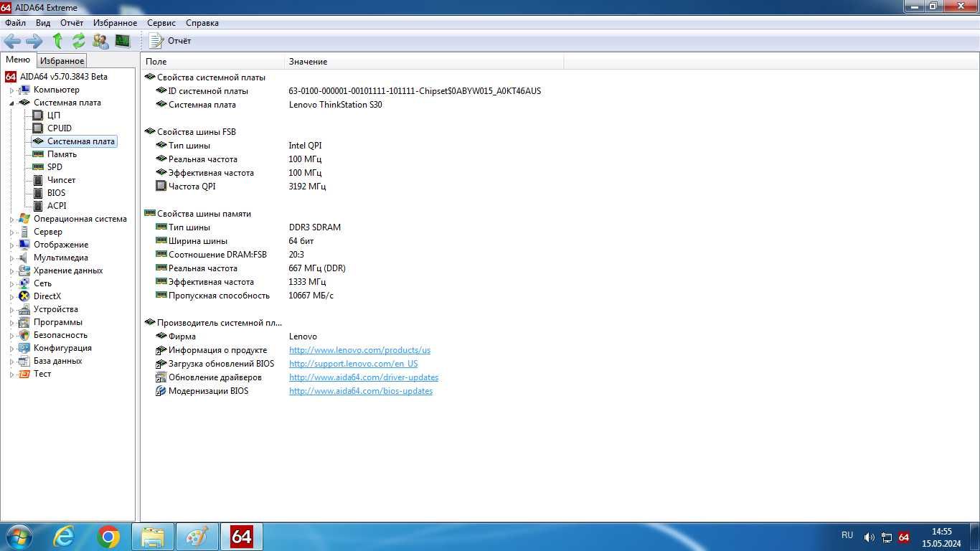Open the Отчёт menu in menu bar
This screenshot has width=980, height=551.
(72, 23)
